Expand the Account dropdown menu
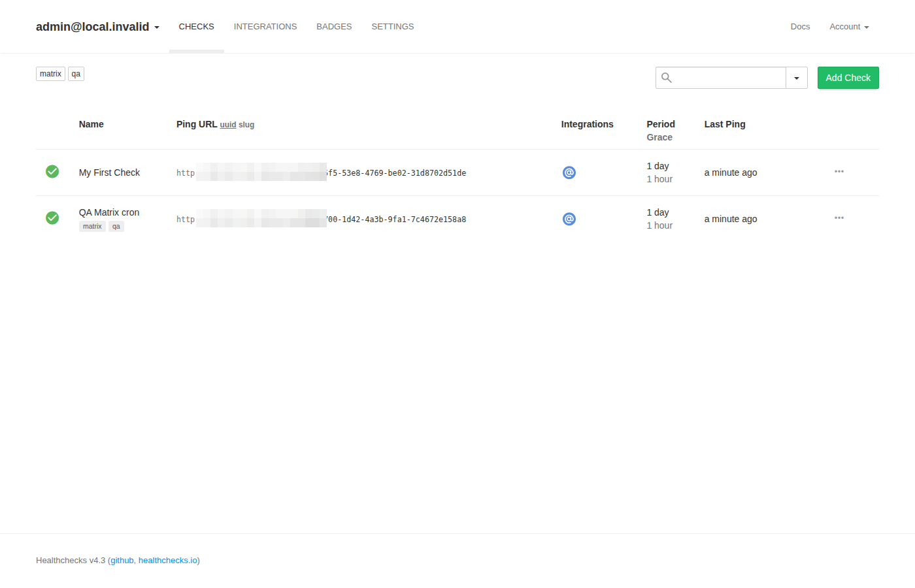 [849, 27]
